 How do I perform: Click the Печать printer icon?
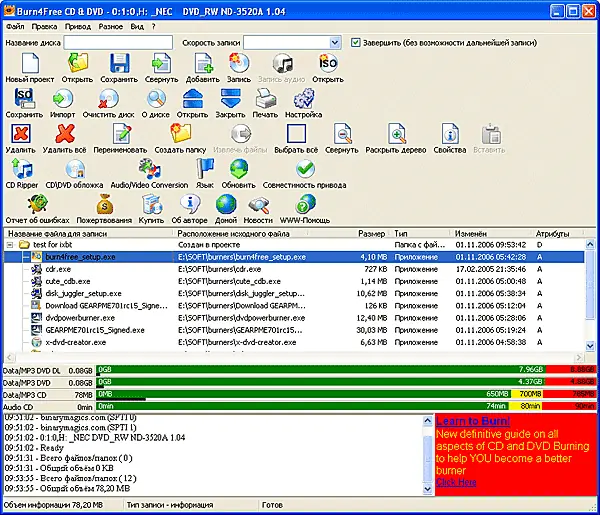(x=265, y=98)
